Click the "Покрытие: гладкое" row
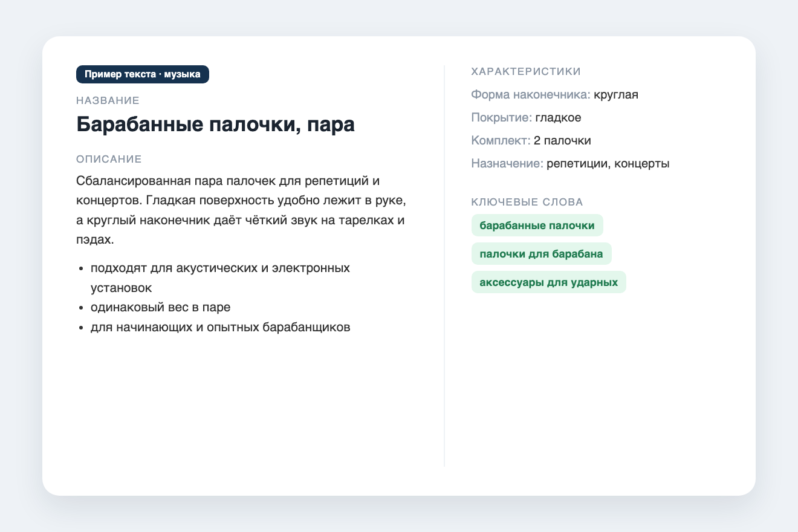 pos(526,117)
